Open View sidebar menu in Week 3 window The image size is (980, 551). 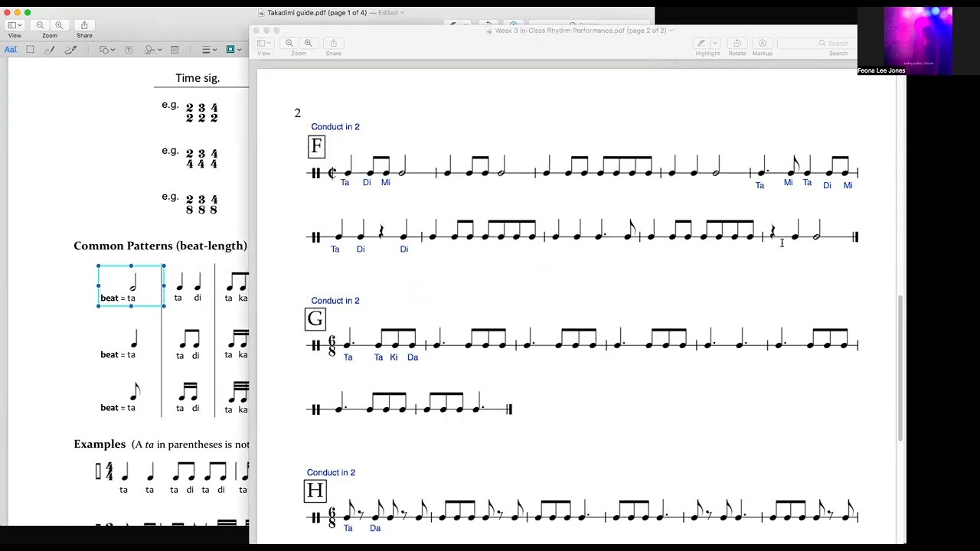pyautogui.click(x=264, y=44)
